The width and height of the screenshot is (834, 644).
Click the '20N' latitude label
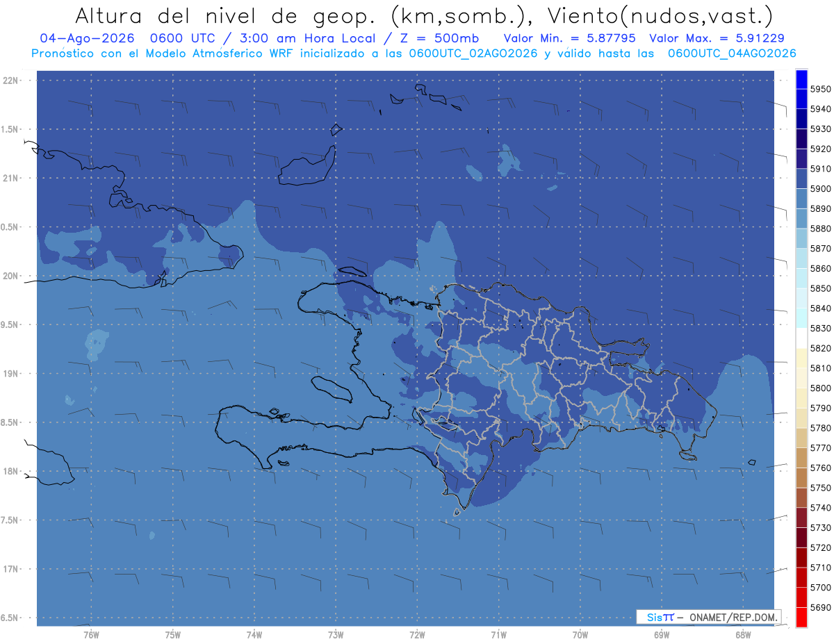[12, 276]
